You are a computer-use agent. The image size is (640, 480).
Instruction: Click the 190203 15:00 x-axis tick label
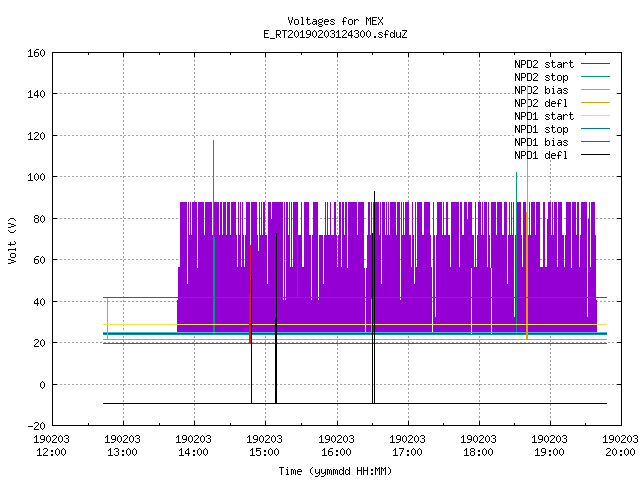264,445
